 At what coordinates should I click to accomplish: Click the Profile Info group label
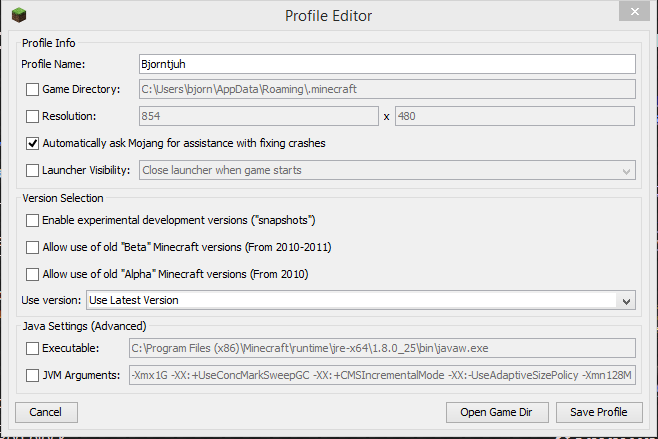pos(49,43)
